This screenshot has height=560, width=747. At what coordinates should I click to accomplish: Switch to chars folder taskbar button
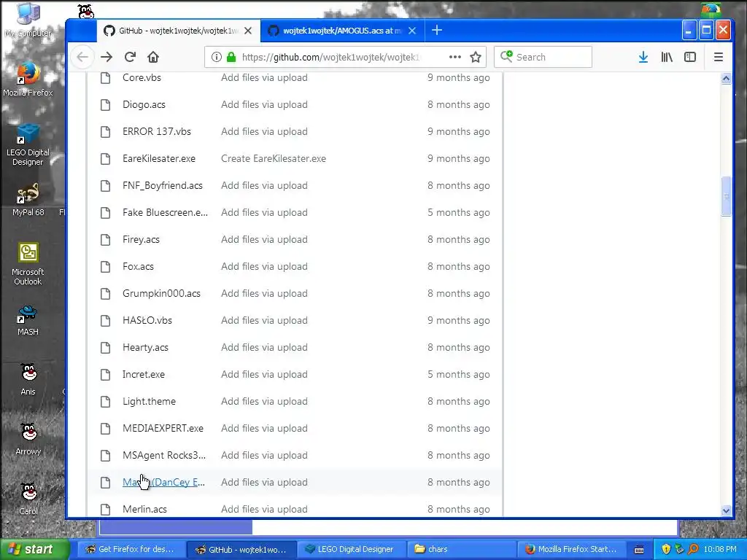pyautogui.click(x=461, y=549)
